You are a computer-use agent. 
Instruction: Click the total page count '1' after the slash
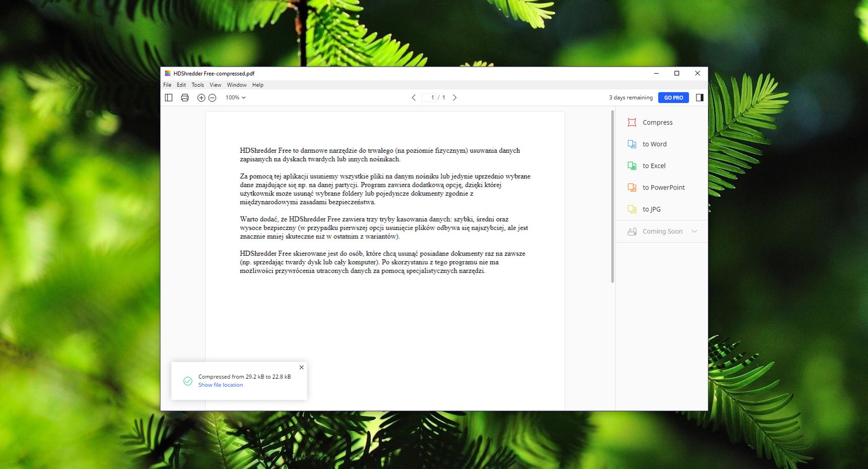[444, 97]
